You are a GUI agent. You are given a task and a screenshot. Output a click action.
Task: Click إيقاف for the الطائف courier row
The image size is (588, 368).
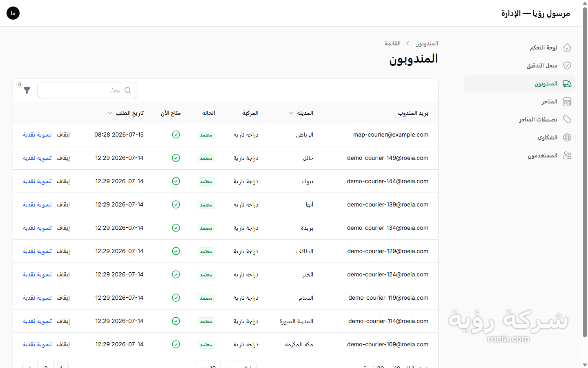point(63,251)
